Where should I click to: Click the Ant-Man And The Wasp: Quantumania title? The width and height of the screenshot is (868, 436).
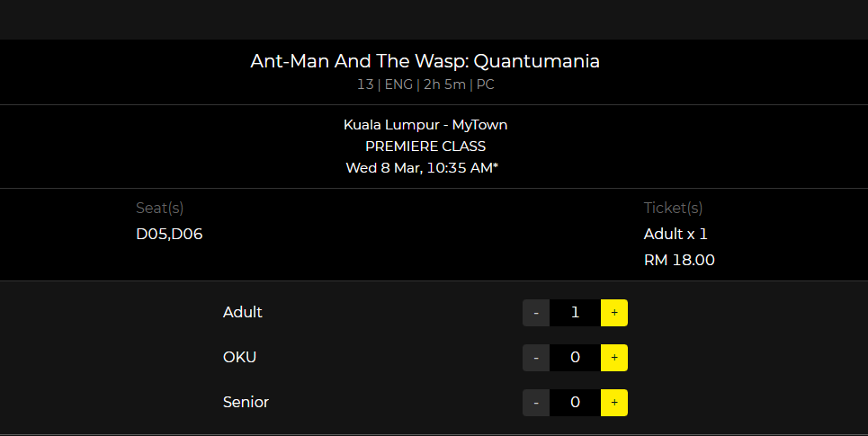click(x=425, y=61)
